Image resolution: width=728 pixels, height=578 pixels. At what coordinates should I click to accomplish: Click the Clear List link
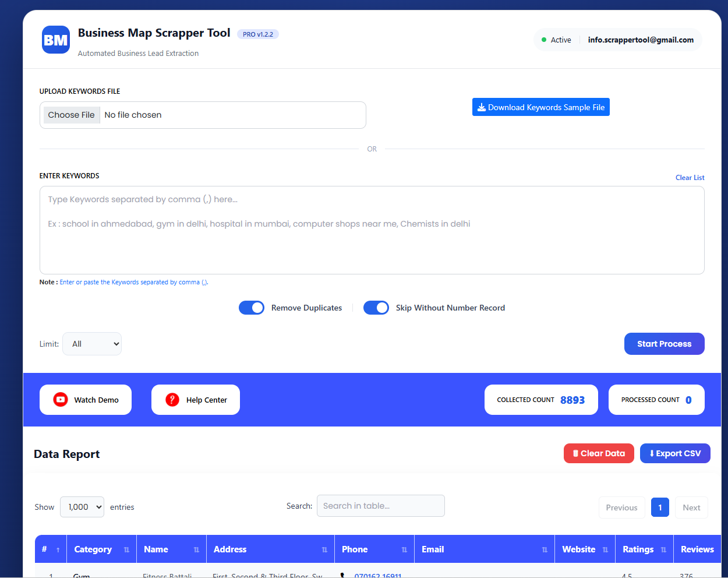point(690,178)
